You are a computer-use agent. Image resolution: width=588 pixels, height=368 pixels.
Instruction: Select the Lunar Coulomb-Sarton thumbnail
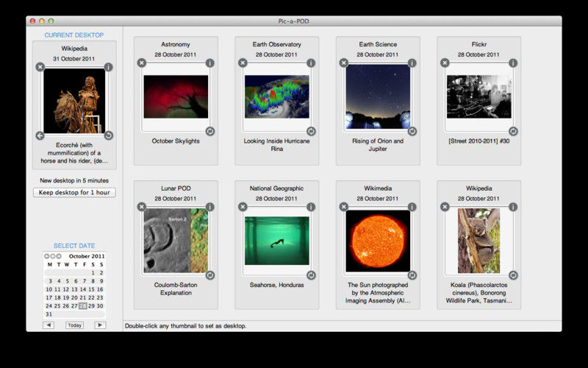[176, 241]
